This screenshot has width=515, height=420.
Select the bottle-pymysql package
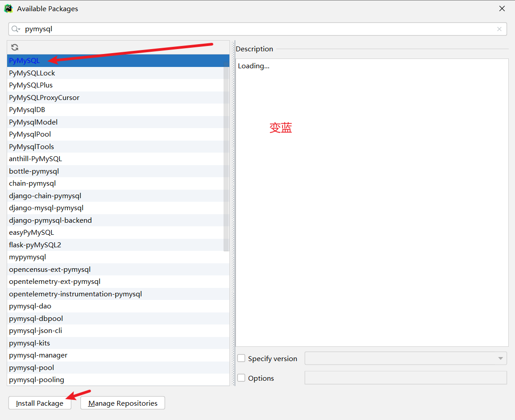(x=118, y=171)
